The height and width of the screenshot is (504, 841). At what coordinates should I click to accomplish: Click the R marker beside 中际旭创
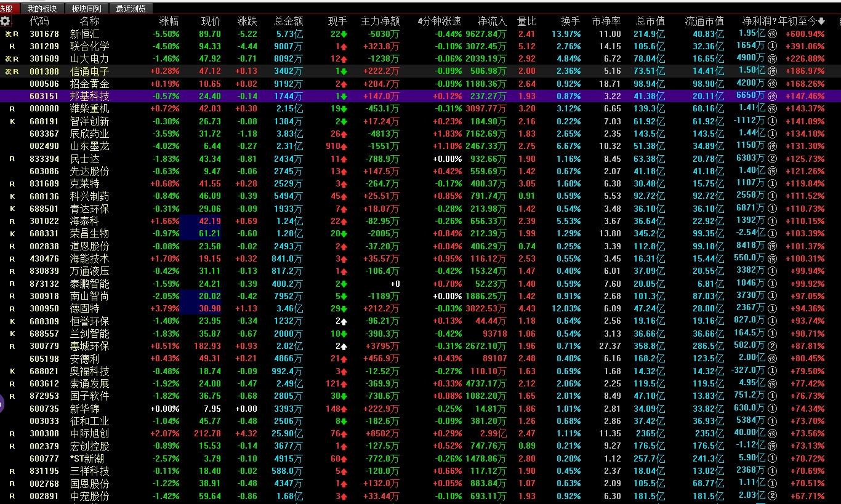tap(12, 434)
